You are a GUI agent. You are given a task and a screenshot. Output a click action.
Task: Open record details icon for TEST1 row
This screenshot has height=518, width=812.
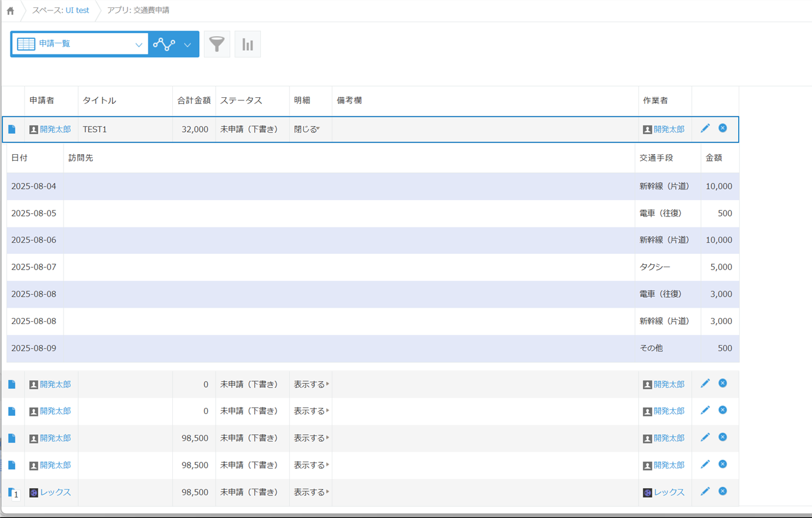12,129
